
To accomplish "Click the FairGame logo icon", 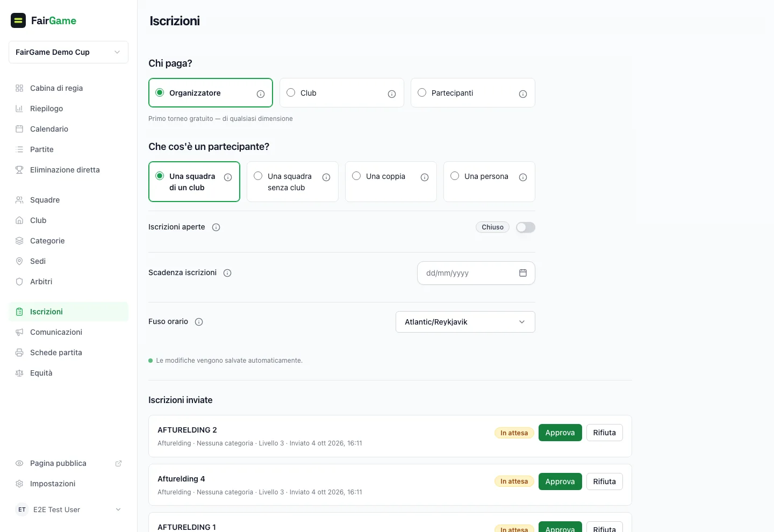I will tap(18, 20).
